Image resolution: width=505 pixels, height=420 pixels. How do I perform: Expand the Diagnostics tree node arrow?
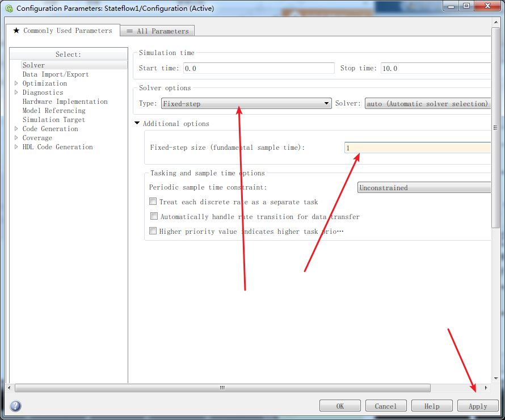point(16,92)
